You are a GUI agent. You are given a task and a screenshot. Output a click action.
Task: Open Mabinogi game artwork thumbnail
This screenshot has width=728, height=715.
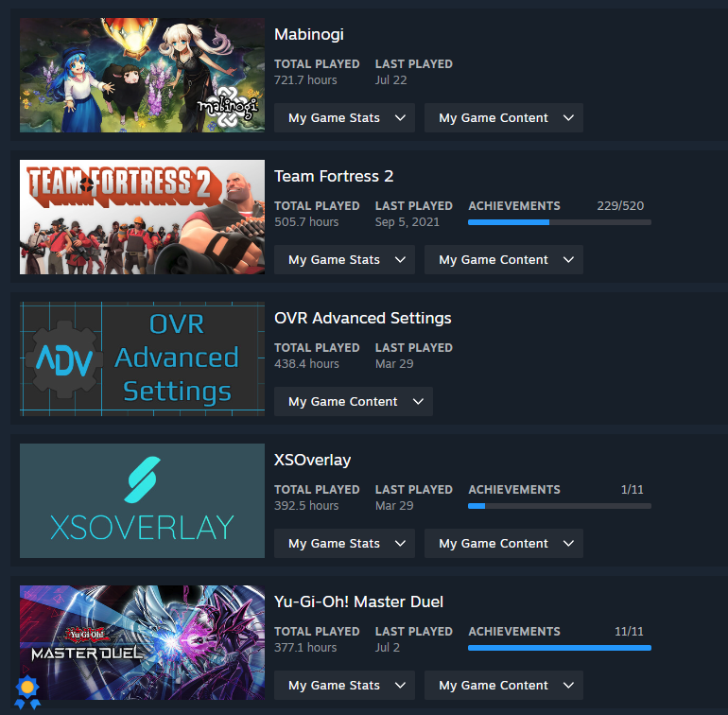[142, 76]
